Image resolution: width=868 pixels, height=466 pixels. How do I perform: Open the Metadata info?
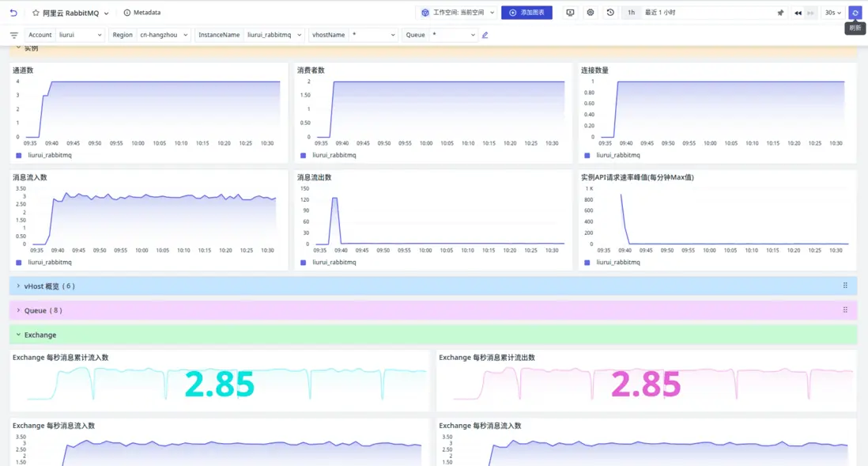click(x=142, y=12)
